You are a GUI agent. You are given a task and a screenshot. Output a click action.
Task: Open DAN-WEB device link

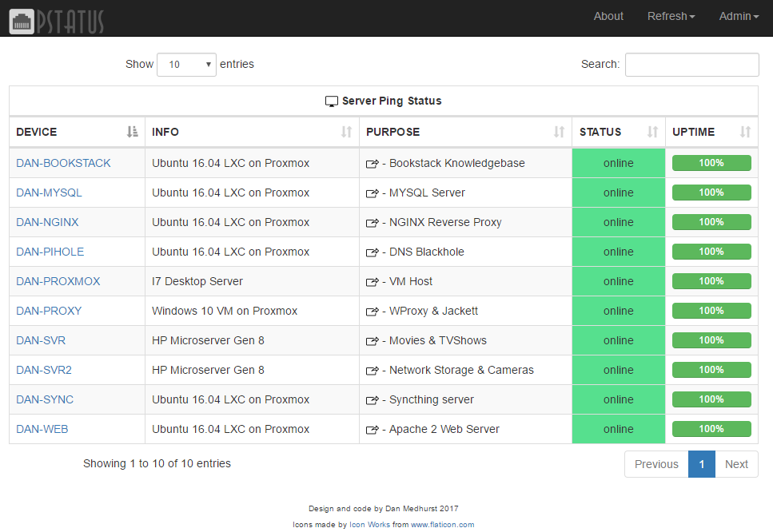point(42,429)
